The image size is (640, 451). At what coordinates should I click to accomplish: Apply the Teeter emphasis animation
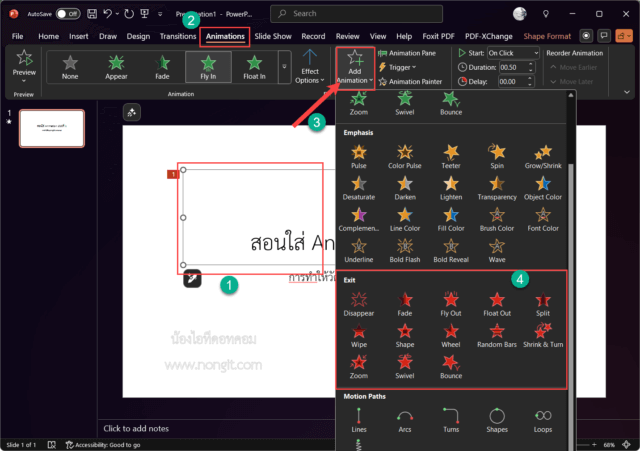tap(451, 157)
